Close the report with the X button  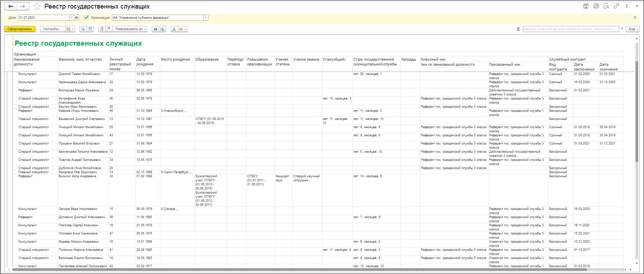pos(637,6)
